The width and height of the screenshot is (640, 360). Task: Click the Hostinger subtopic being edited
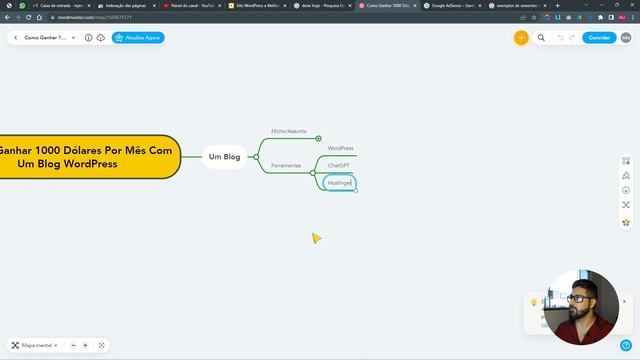coord(340,183)
